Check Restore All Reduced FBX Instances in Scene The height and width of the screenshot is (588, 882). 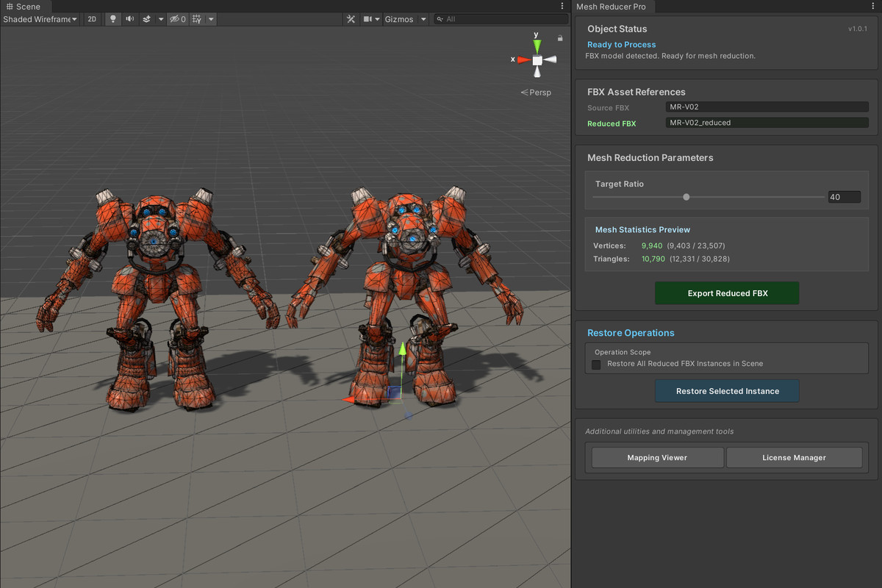[596, 364]
